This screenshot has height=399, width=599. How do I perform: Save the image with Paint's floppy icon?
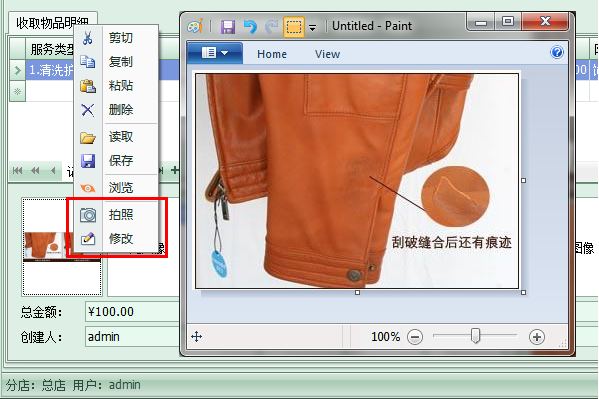[x=228, y=27]
